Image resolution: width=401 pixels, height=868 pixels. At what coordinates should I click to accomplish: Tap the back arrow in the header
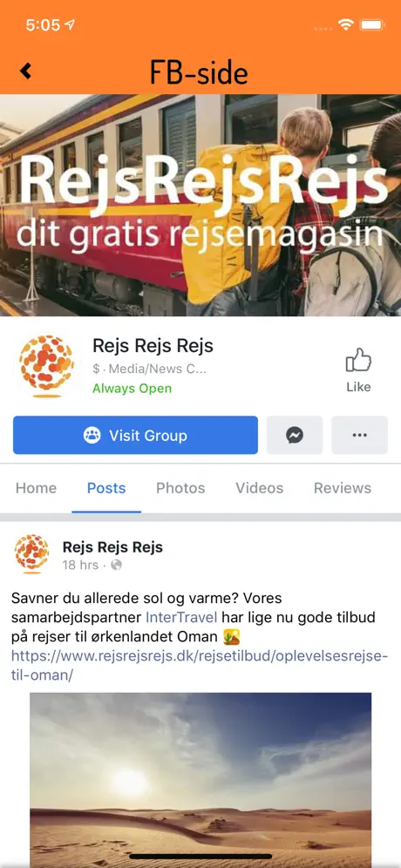pos(25,71)
